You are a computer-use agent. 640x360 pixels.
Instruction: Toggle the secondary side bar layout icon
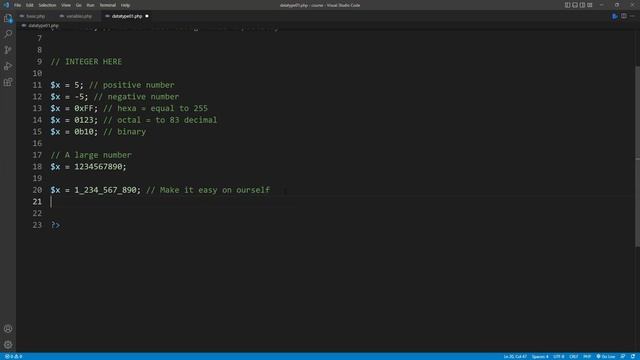(582, 5)
